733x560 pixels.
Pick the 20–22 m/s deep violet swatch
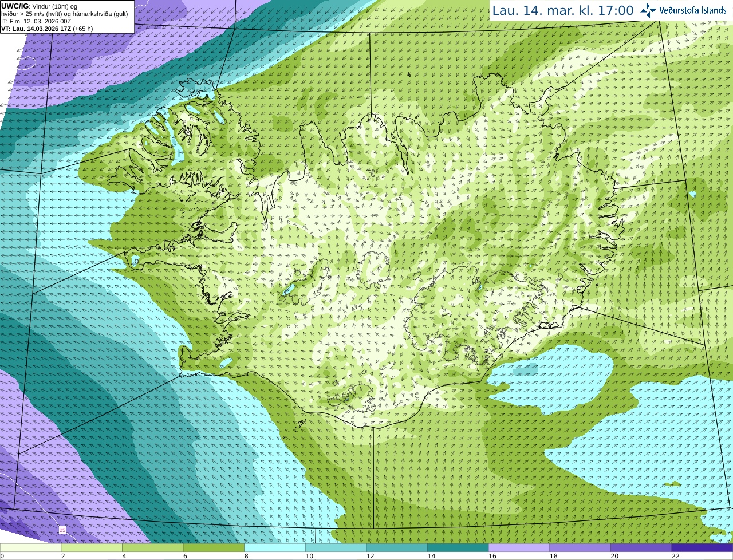641,548
